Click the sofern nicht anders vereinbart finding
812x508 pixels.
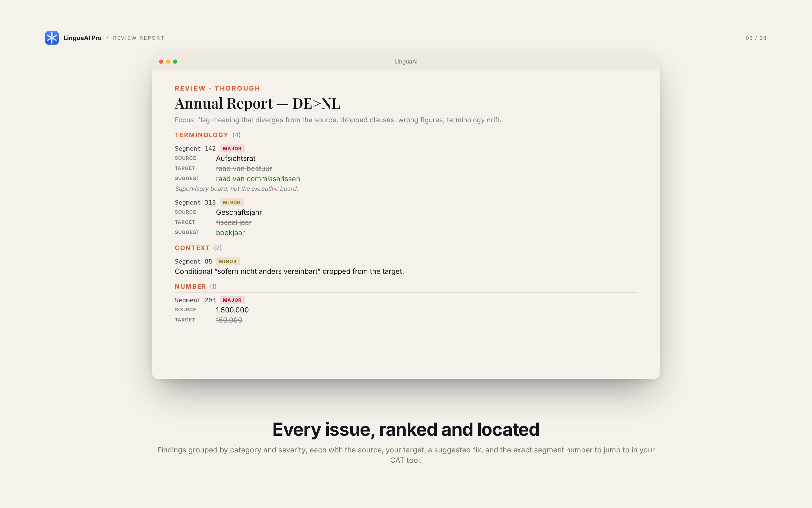(289, 271)
